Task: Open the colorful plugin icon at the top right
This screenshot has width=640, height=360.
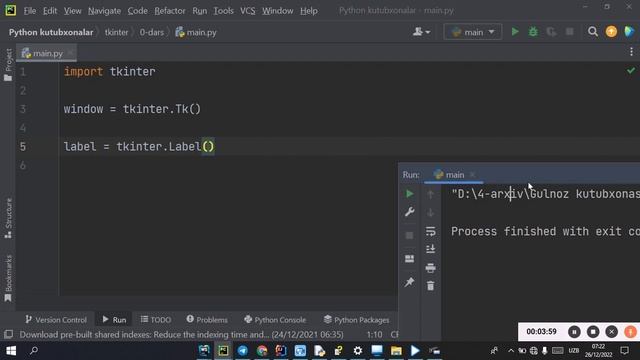Action: point(629,32)
